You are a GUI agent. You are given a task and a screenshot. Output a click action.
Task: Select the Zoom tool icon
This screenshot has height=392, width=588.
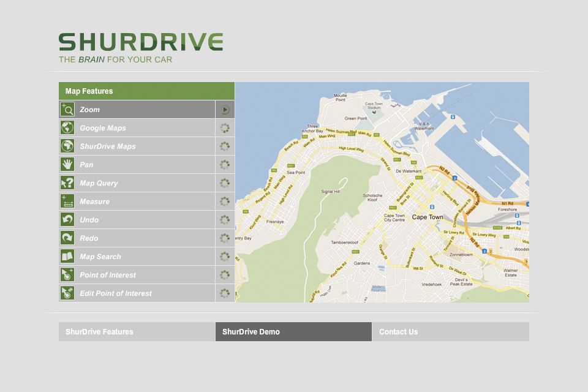67,110
